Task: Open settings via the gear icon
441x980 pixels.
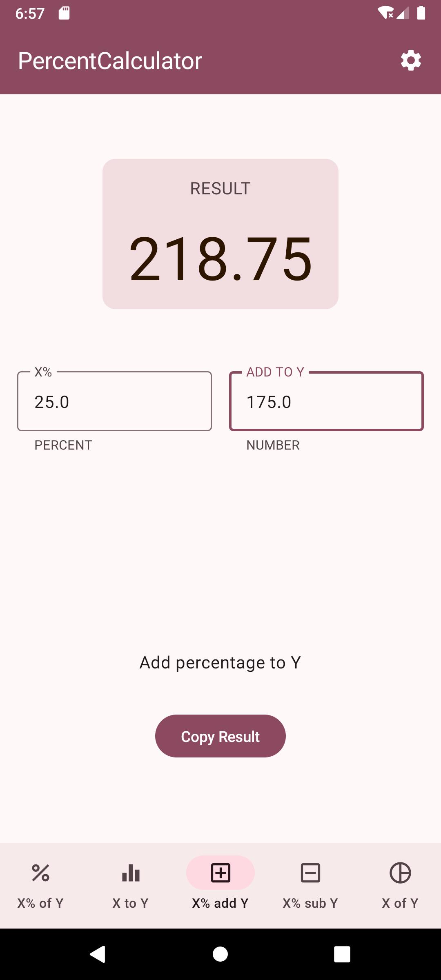Action: 411,60
